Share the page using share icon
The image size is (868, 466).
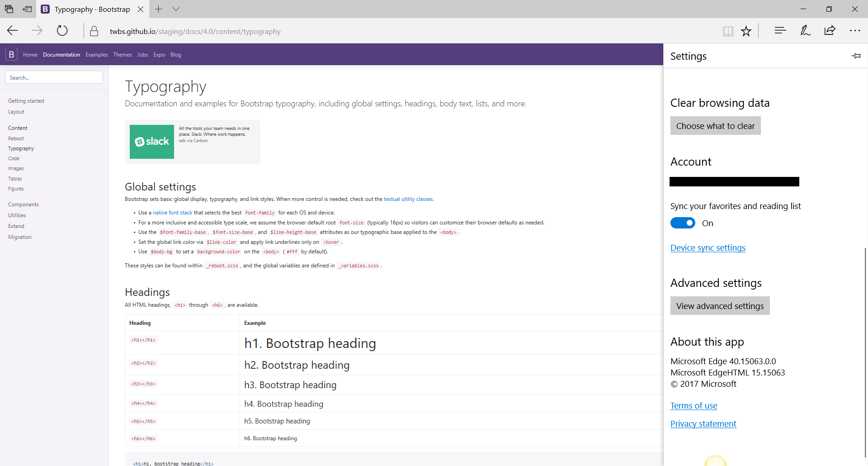click(830, 31)
